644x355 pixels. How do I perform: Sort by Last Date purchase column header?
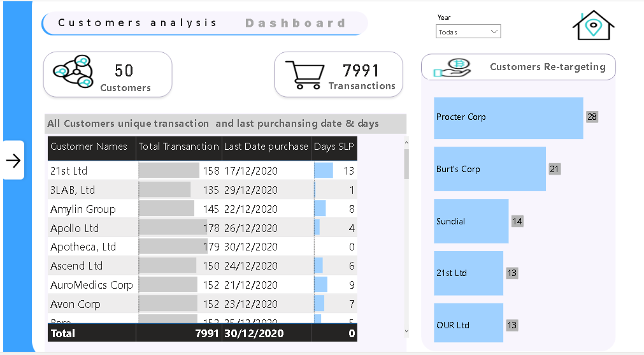coord(266,147)
